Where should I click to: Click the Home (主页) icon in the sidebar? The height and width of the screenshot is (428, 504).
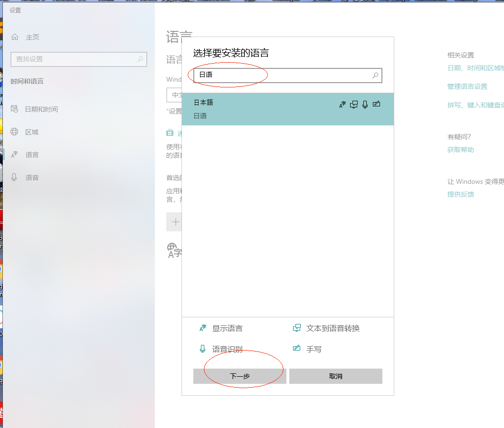pyautogui.click(x=15, y=37)
